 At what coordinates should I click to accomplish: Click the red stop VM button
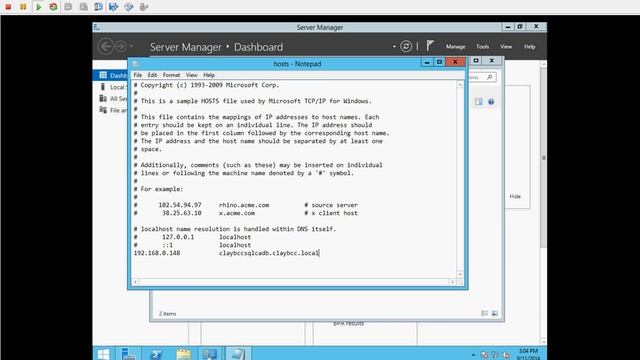coord(8,7)
